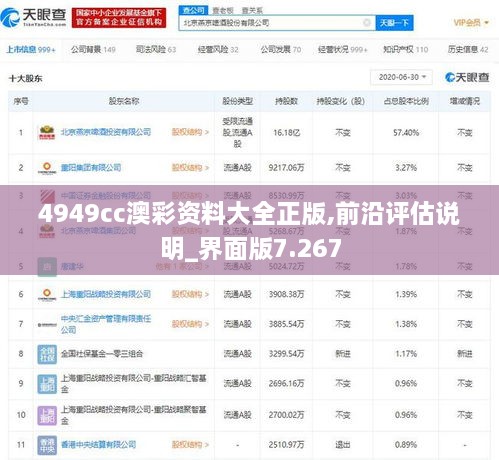
Task: Select the 知识产权 110 tab
Action: [x=406, y=50]
